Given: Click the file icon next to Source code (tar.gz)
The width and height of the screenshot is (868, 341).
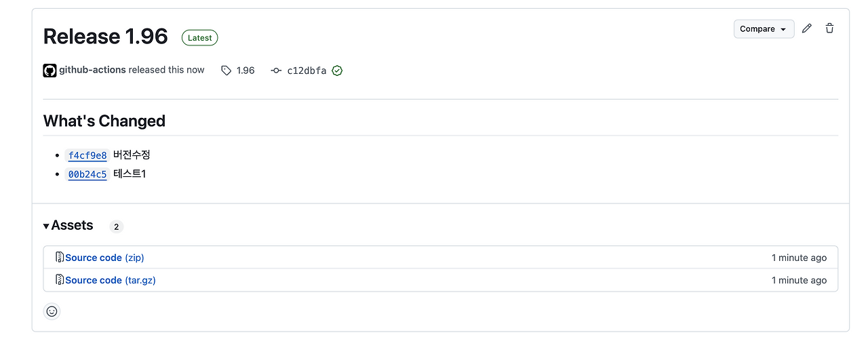Looking at the screenshot, I should 60,280.
